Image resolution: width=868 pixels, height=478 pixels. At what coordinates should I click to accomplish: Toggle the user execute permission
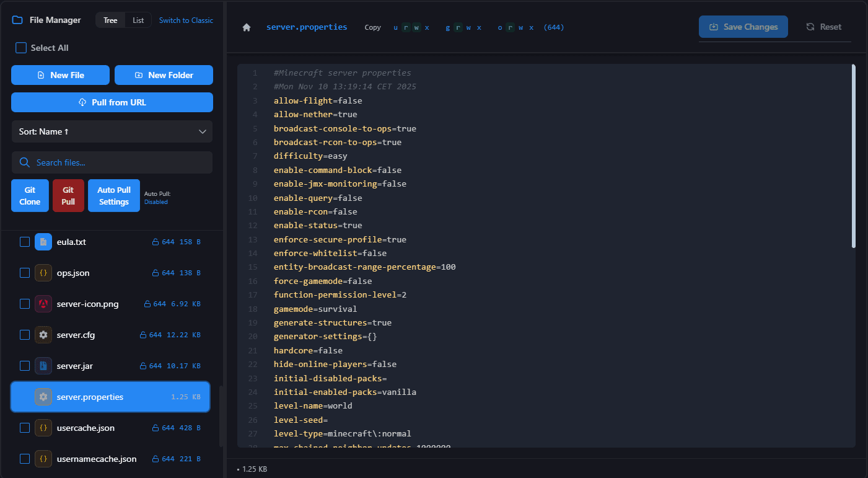(x=426, y=27)
